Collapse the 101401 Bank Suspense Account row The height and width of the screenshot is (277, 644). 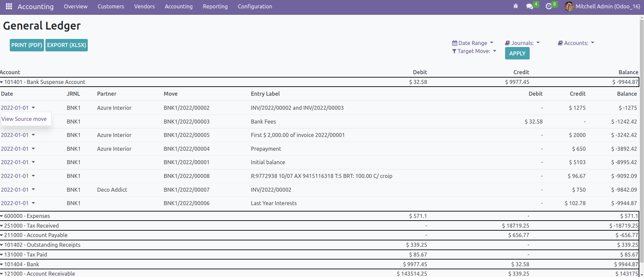(x=2, y=82)
